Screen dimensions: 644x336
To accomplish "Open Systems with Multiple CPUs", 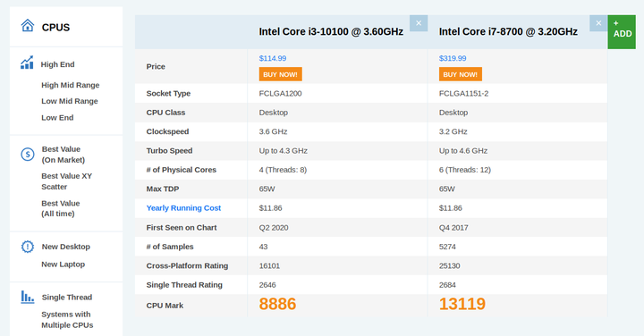I will (67, 320).
